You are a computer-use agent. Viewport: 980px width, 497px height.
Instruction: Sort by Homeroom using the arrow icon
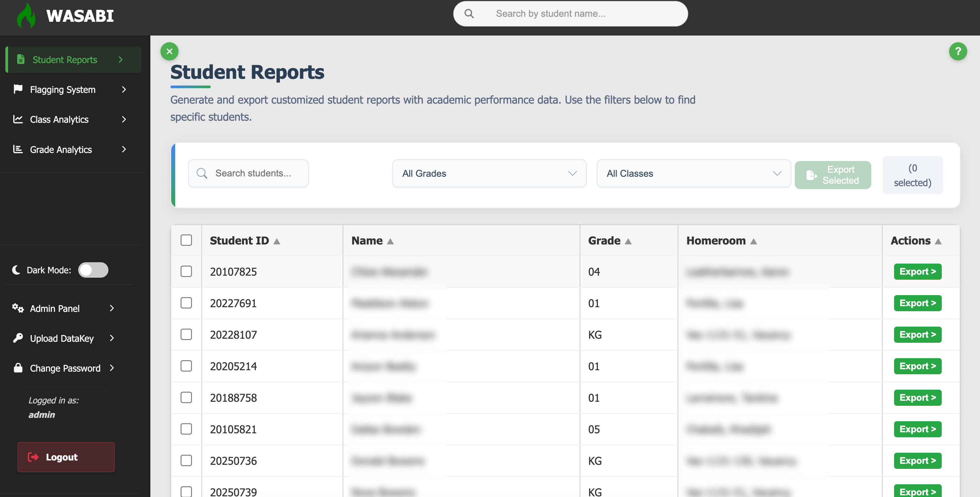[753, 241]
